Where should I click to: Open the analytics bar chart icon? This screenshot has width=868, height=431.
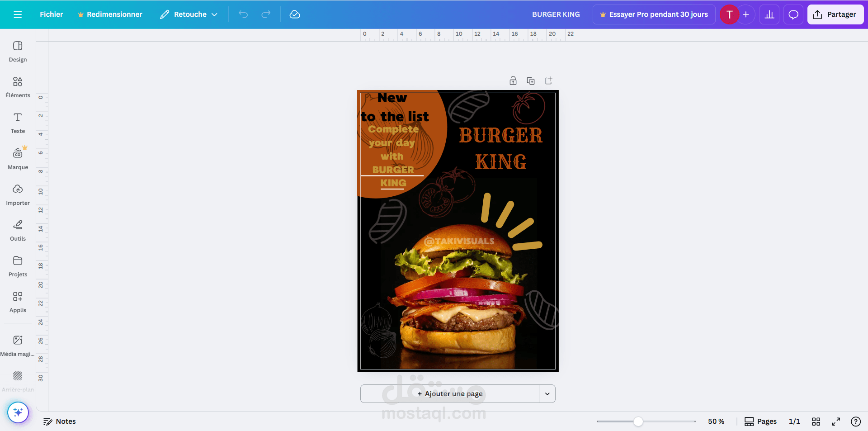(x=769, y=14)
